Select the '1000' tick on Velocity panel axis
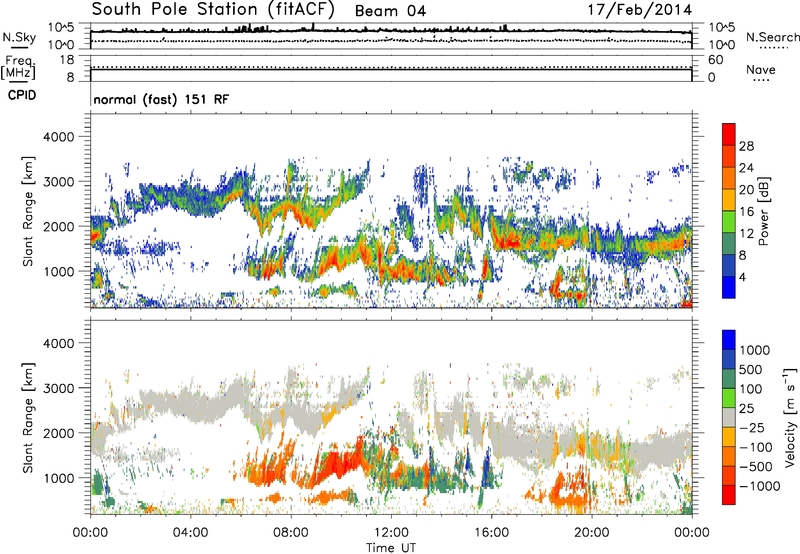 [x=58, y=478]
